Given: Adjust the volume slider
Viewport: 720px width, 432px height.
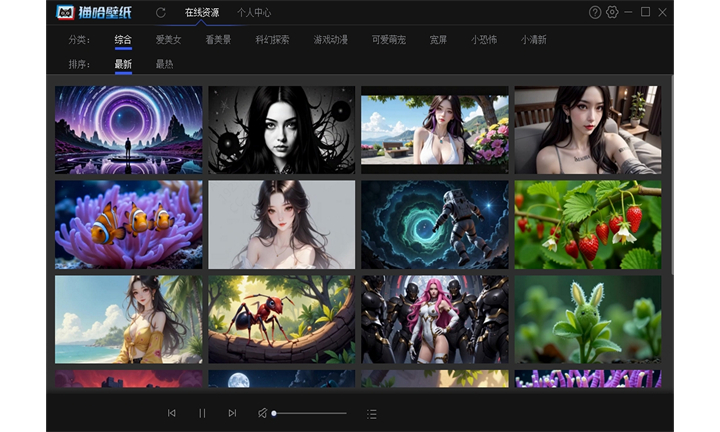Looking at the screenshot, I should pos(309,413).
